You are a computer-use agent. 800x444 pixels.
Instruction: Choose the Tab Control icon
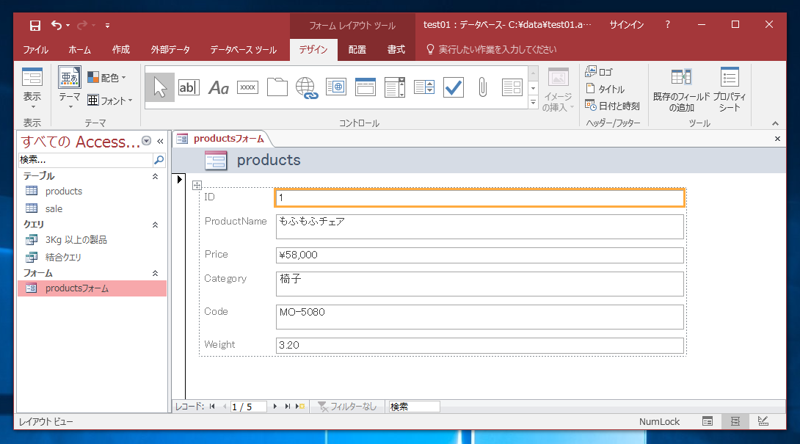point(277,87)
